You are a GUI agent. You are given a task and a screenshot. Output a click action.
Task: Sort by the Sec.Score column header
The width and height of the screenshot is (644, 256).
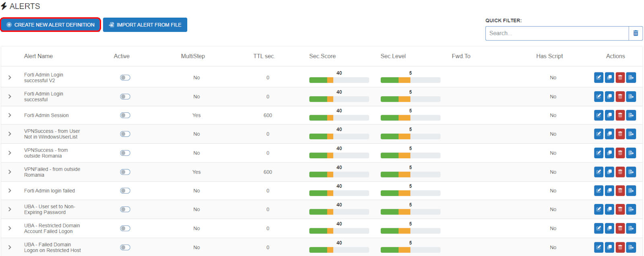click(x=322, y=56)
